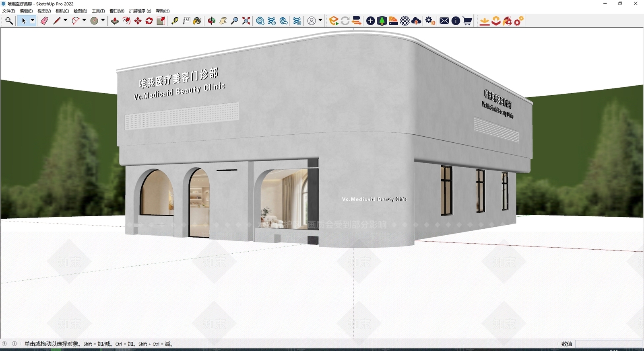Pick the Tape Measure tool
644x351 pixels.
(175, 21)
